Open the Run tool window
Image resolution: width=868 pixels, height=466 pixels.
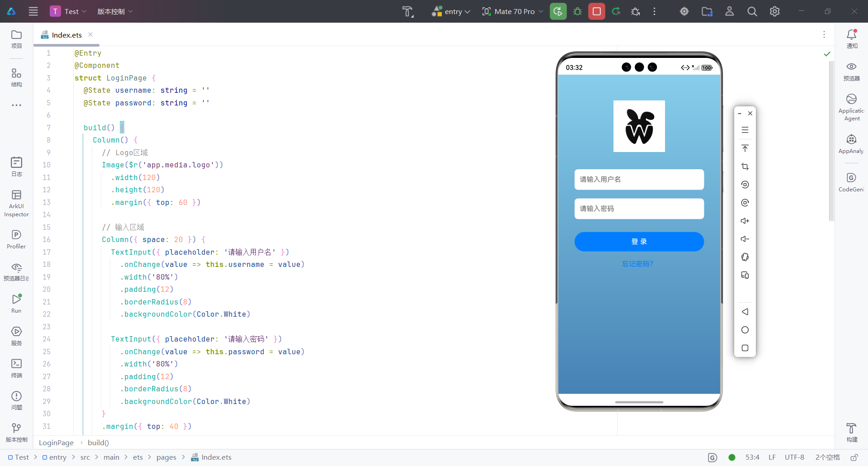(16, 304)
